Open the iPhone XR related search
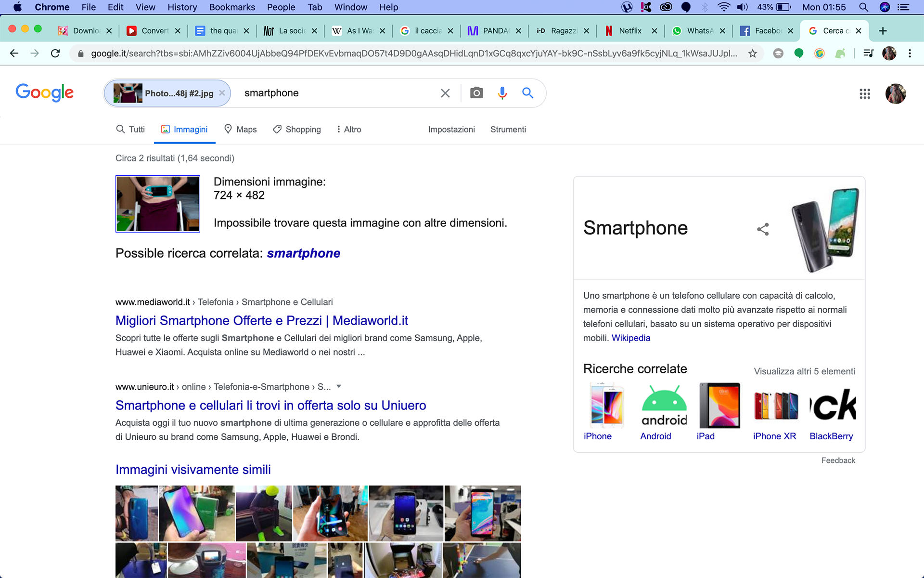Image resolution: width=924 pixels, height=578 pixels. (775, 411)
